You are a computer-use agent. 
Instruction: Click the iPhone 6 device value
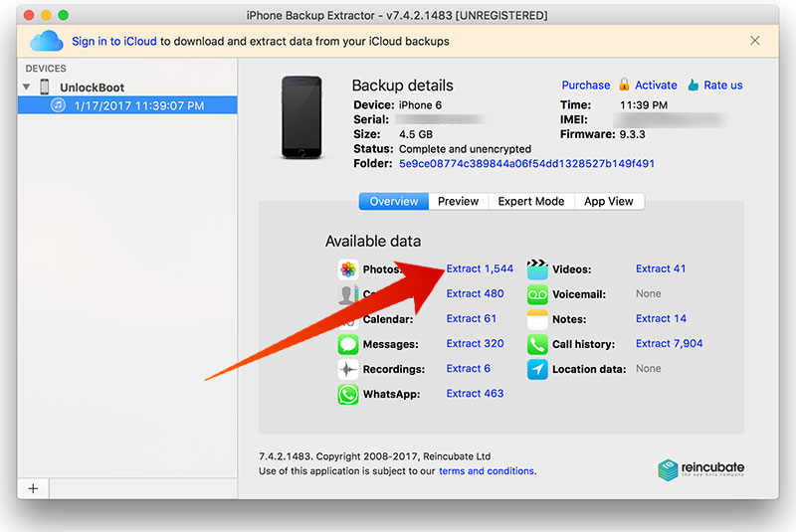click(420, 105)
